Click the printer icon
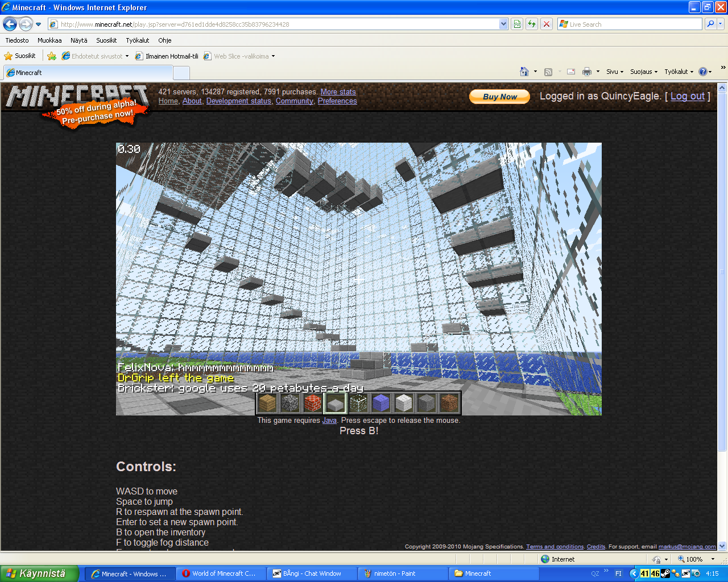Viewport: 728px width, 582px height. point(587,72)
